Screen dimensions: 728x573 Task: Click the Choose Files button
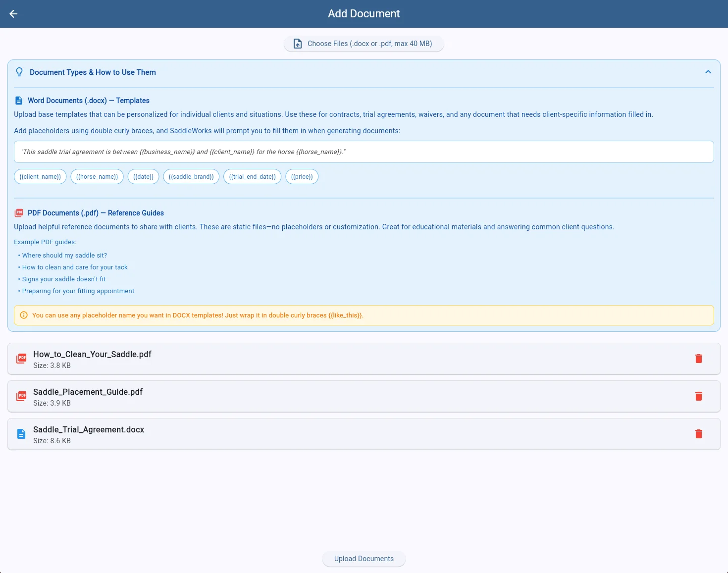(x=364, y=44)
